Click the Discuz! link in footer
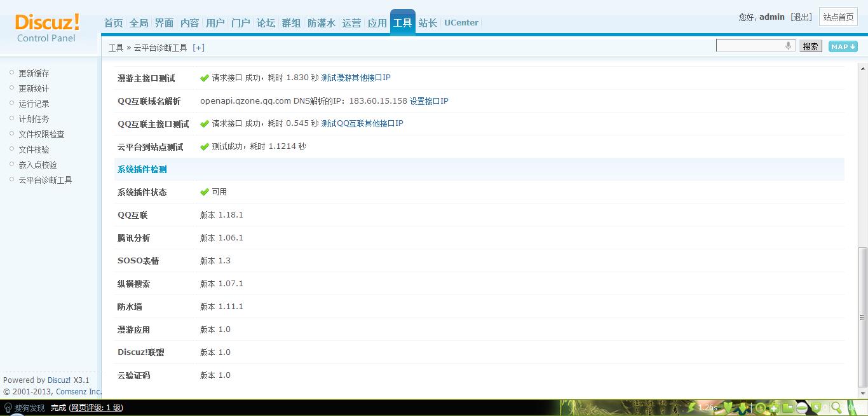Image resolution: width=868 pixels, height=416 pixels. pyautogui.click(x=59, y=380)
